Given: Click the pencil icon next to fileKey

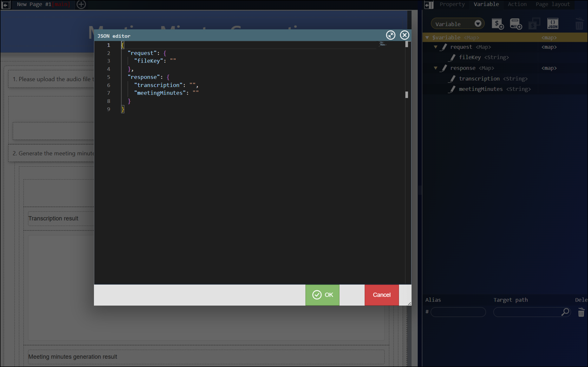Looking at the screenshot, I should tap(452, 57).
